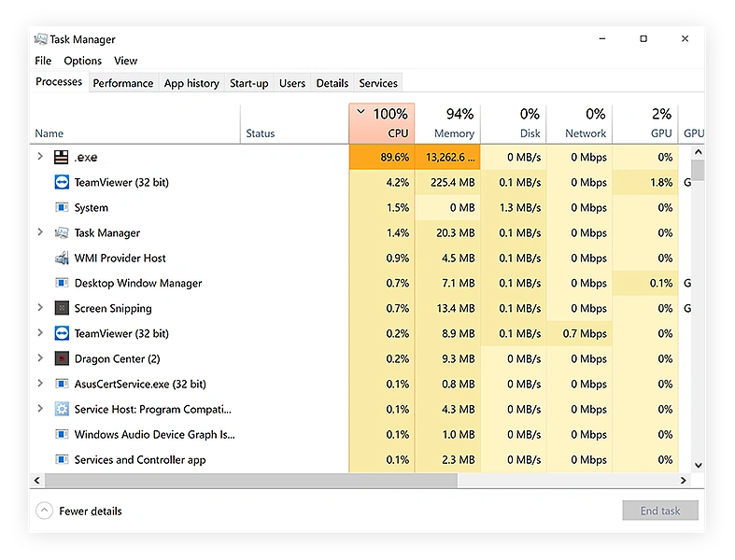This screenshot has width=735, height=560.
Task: Switch to the Performance tab
Action: pos(122,83)
